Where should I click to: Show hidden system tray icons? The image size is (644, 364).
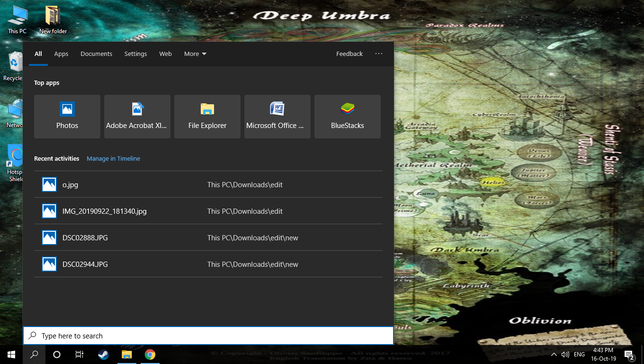[554, 355]
